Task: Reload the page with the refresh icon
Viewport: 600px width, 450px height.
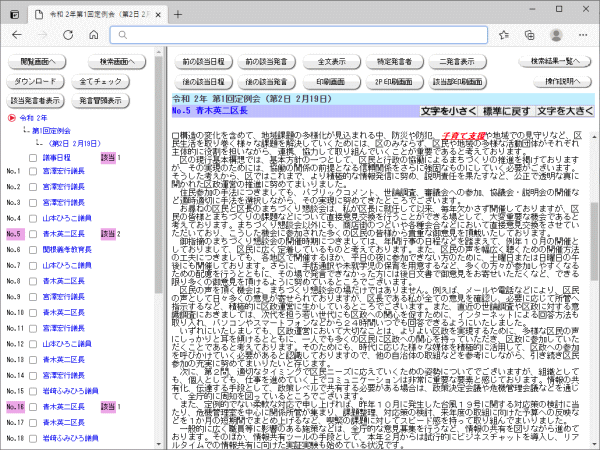Action: point(68,35)
